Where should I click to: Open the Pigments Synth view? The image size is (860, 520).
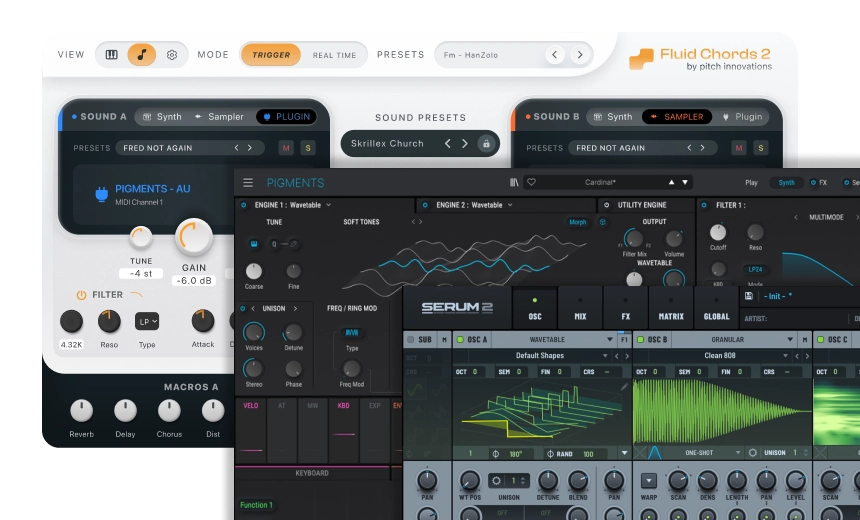787,183
